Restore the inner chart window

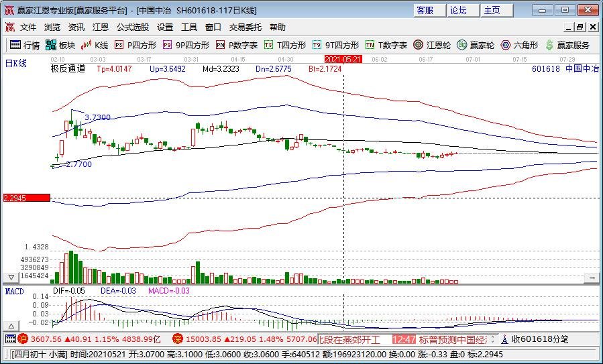(580, 27)
